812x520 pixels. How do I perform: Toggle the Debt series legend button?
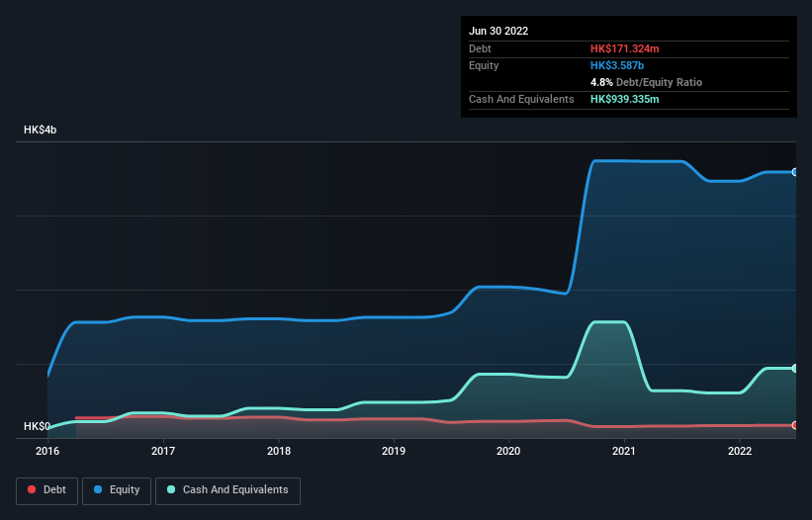click(x=46, y=490)
